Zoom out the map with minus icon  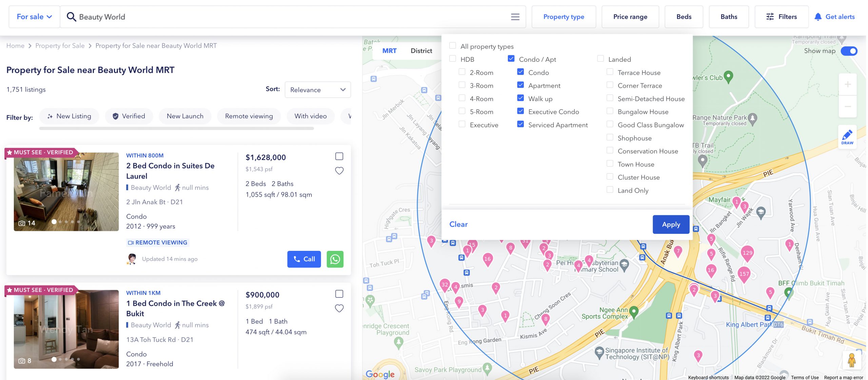click(848, 106)
